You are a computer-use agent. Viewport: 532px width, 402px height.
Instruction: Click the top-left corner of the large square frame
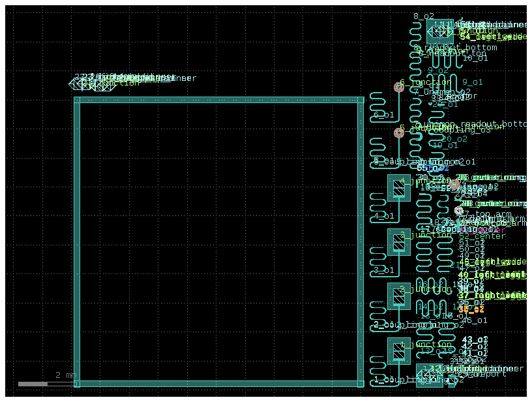77,100
